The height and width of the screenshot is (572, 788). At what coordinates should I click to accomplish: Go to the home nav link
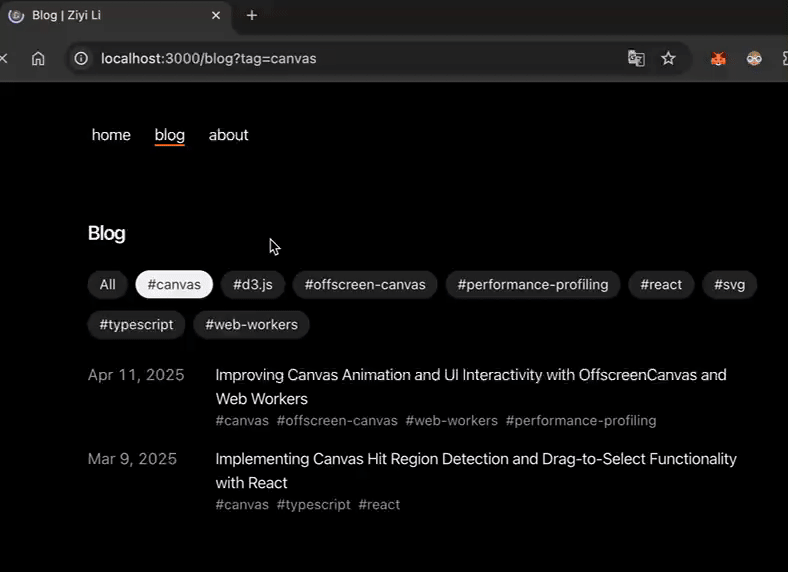pyautogui.click(x=111, y=135)
